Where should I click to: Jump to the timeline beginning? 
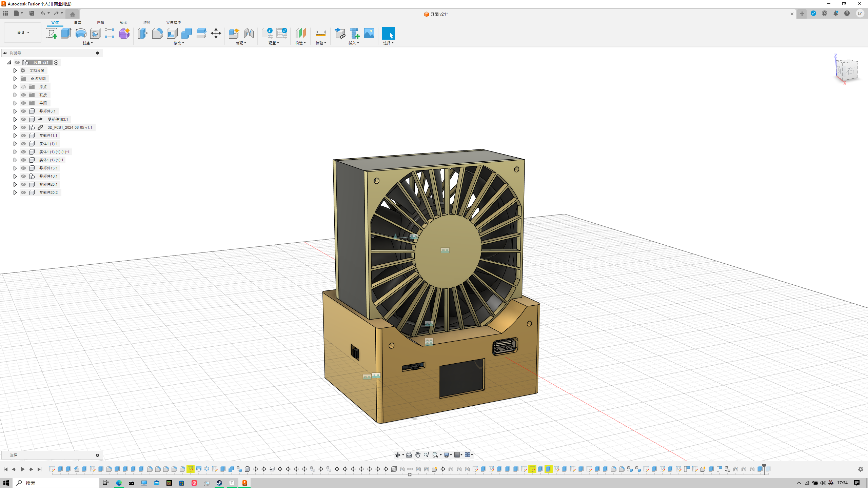5,469
